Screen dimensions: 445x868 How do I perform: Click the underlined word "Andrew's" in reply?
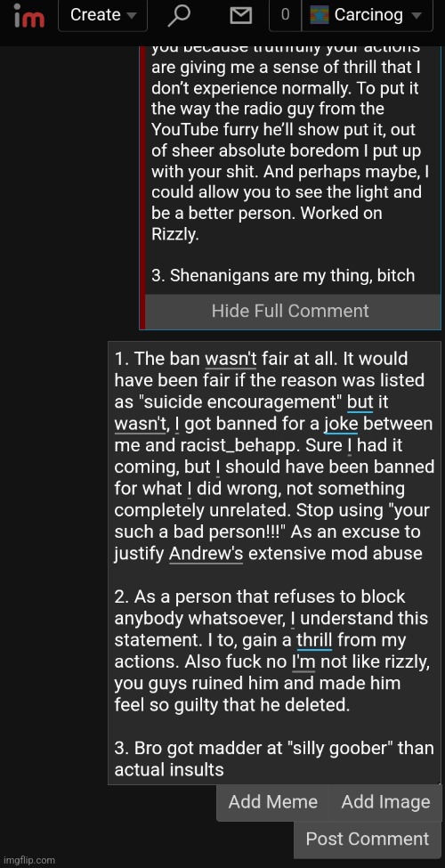(206, 554)
